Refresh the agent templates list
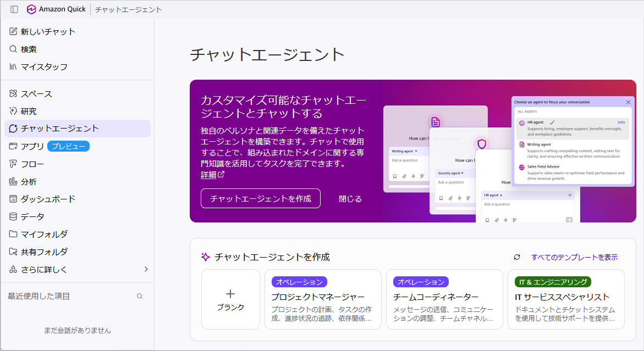Viewport: 644px width, 351px height. tap(517, 257)
